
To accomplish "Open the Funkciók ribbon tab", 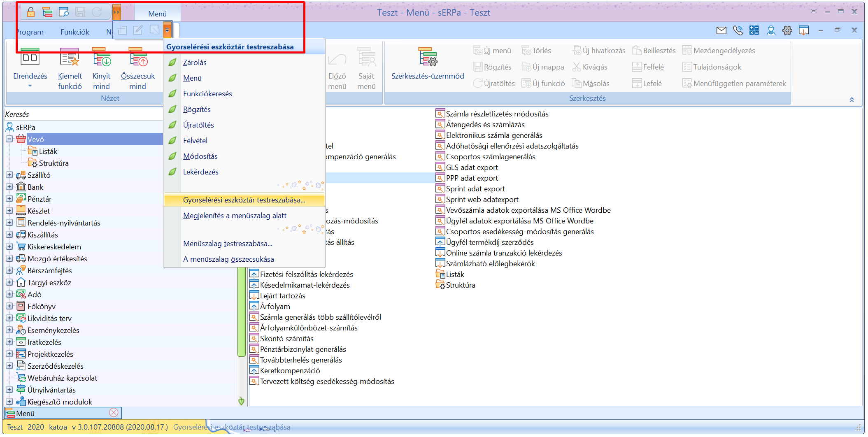I will (75, 32).
